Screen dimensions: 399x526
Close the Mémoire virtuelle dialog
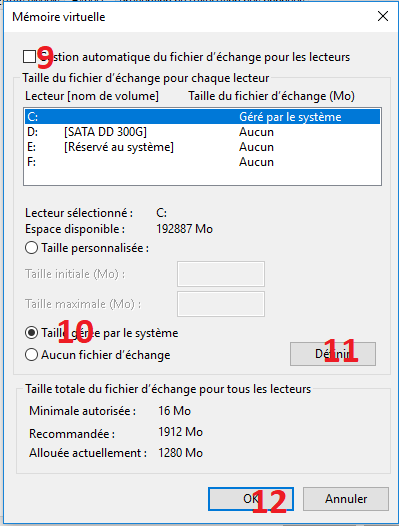pyautogui.click(x=383, y=16)
